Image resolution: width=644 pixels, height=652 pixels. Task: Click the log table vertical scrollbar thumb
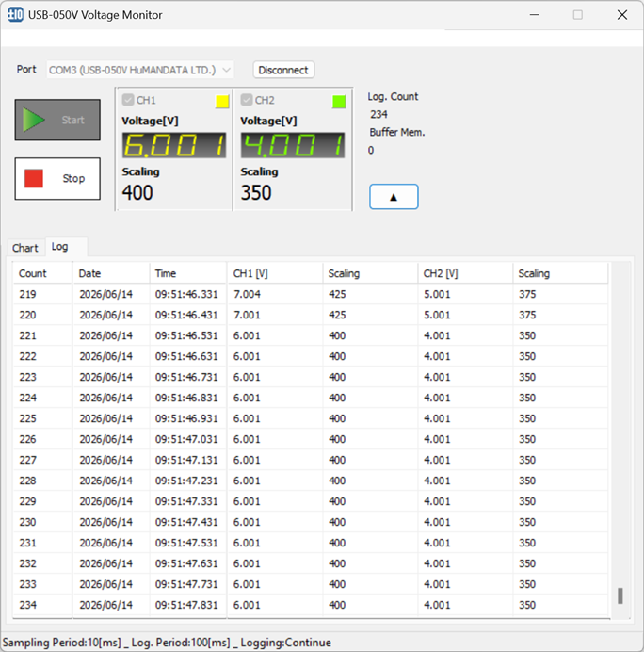pos(620,595)
